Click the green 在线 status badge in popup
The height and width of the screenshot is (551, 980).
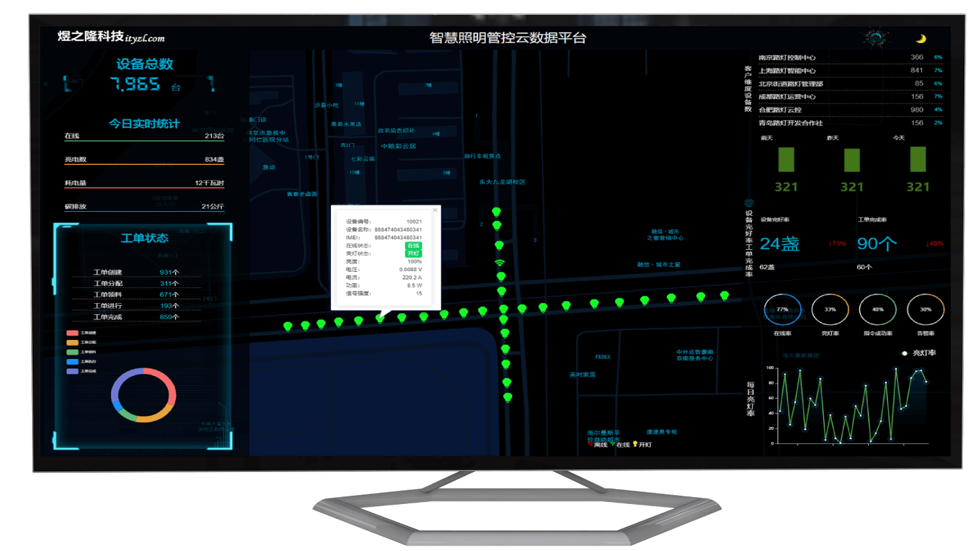413,245
